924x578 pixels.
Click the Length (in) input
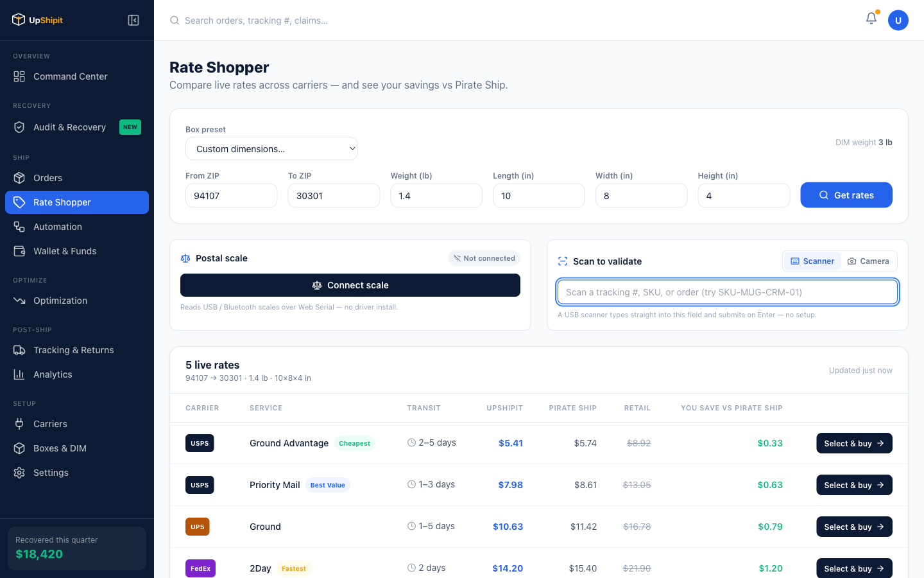[539, 196]
